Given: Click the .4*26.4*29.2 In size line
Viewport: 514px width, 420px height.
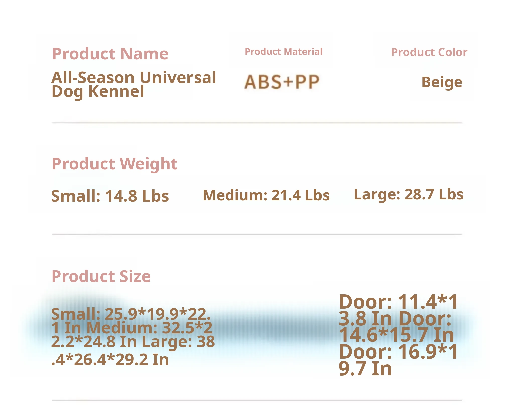Looking at the screenshot, I should coord(110,360).
